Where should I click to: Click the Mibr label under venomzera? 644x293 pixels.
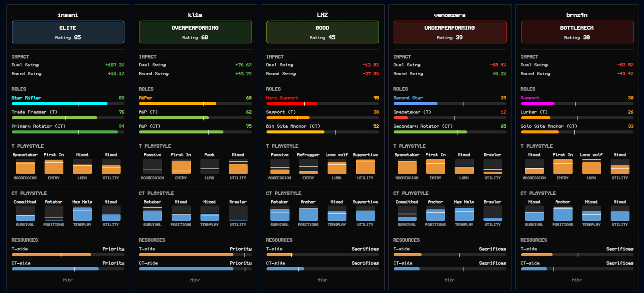click(450, 280)
